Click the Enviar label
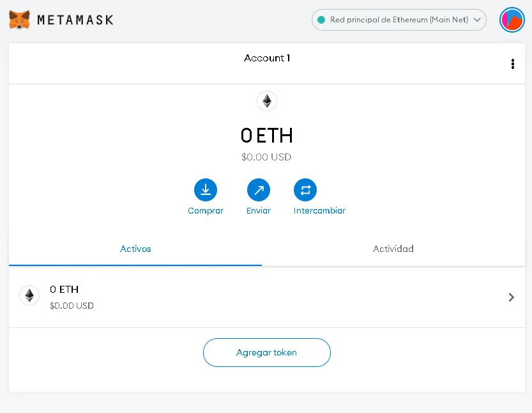The width and height of the screenshot is (532, 413). point(259,211)
